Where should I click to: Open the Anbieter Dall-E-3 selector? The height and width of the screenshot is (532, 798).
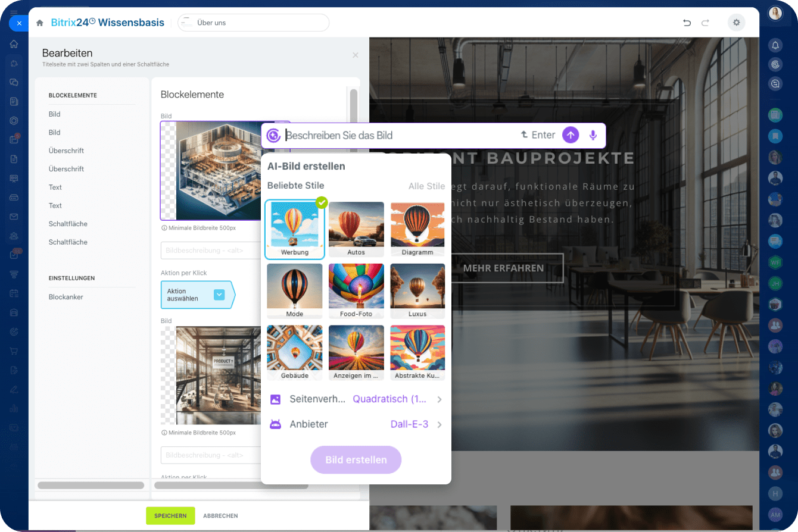click(x=356, y=424)
